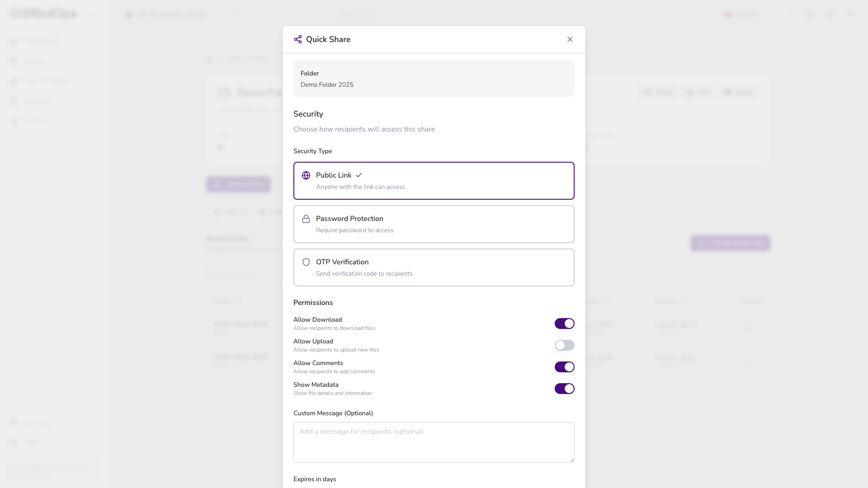Disable the Allow Download toggle
The width and height of the screenshot is (868, 488).
click(x=564, y=324)
